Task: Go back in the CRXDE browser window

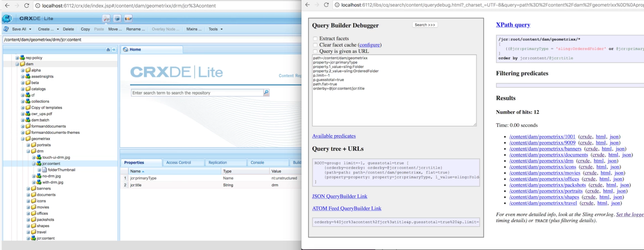Action: pyautogui.click(x=7, y=6)
